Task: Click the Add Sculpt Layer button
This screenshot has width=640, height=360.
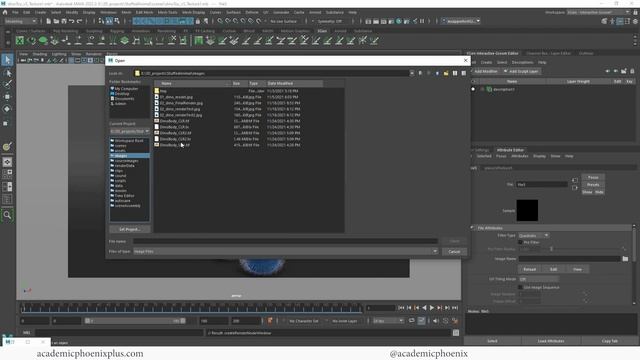Action: 522,71
